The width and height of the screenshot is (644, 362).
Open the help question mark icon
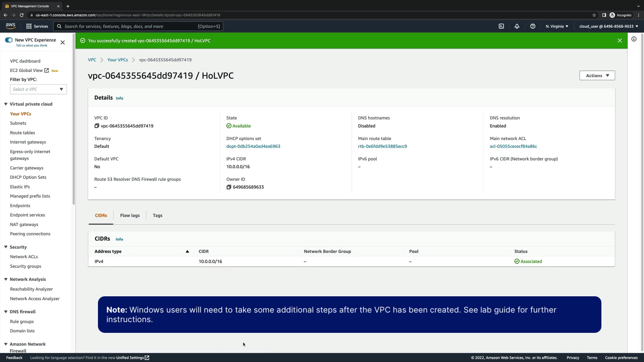pos(533,26)
